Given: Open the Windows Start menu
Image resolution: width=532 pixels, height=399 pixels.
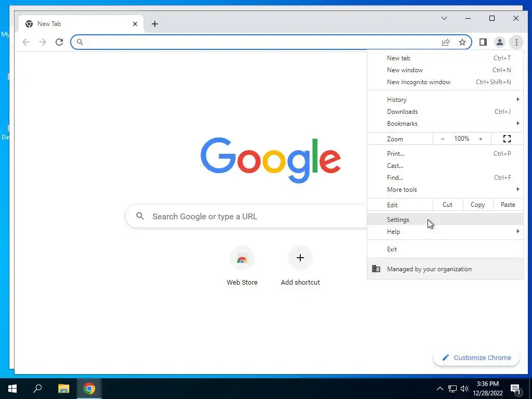Looking at the screenshot, I should 12,389.
